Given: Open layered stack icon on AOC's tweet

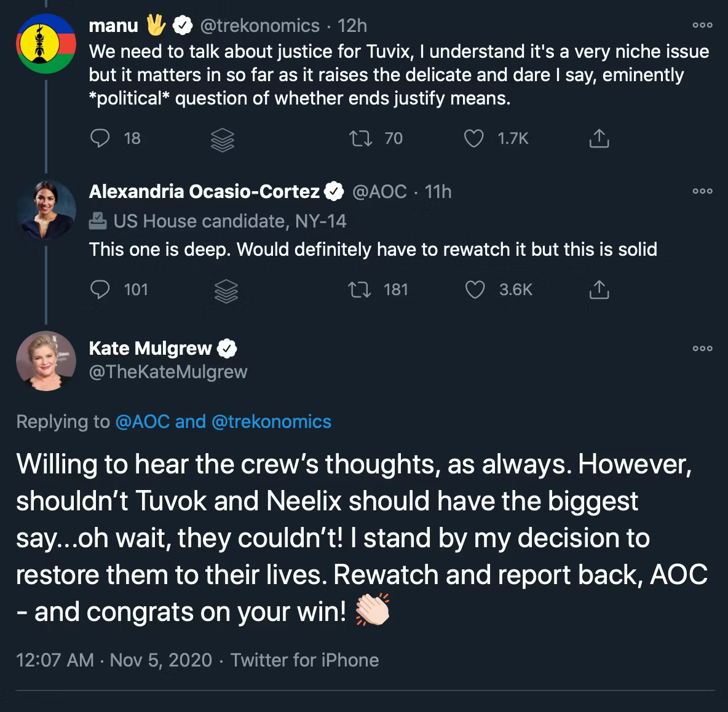Looking at the screenshot, I should [x=225, y=291].
